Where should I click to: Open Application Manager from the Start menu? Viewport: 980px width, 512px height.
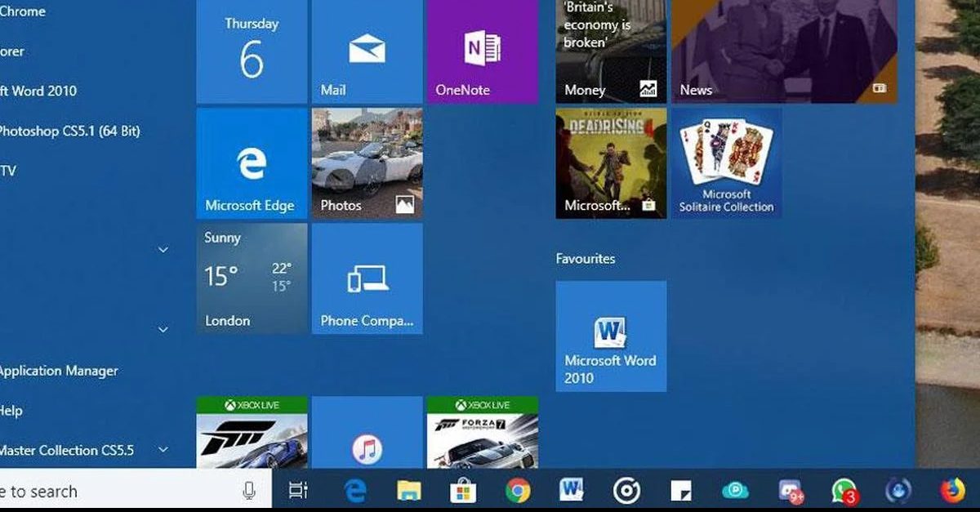(x=59, y=370)
